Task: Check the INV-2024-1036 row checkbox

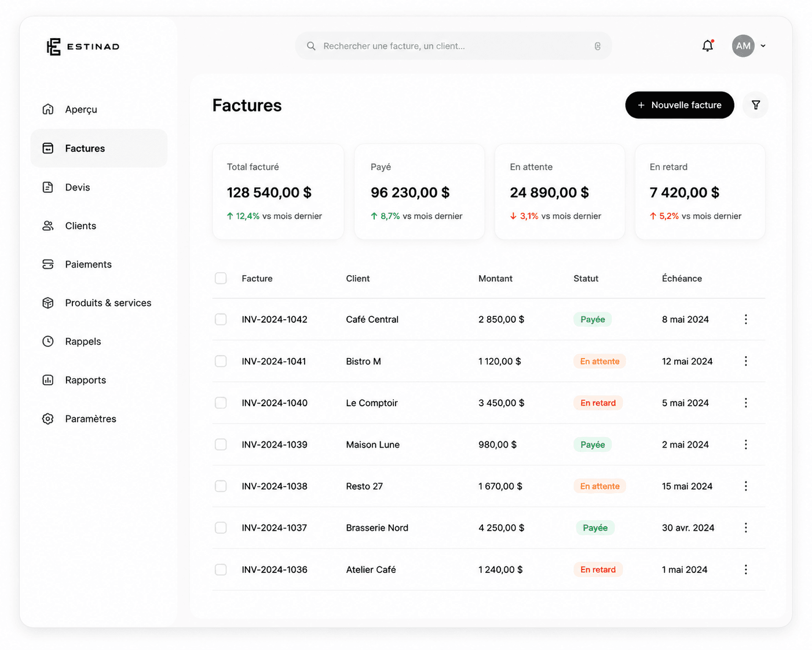Action: tap(221, 569)
